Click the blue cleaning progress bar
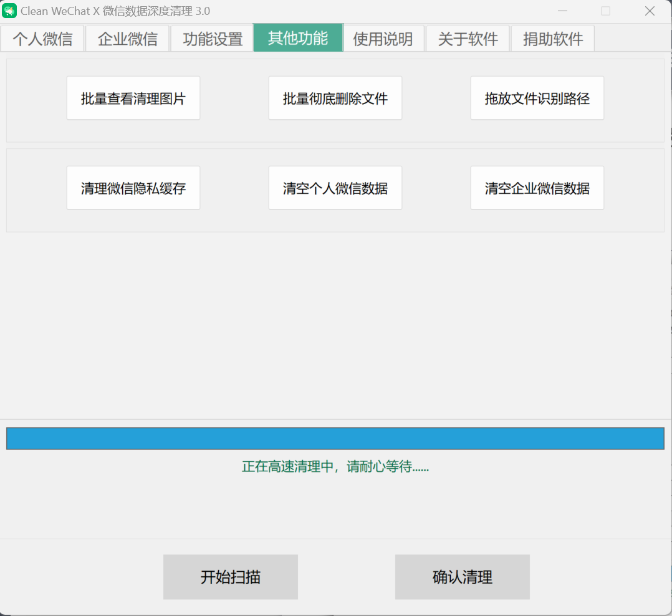Viewport: 672px width, 616px height. click(x=335, y=438)
